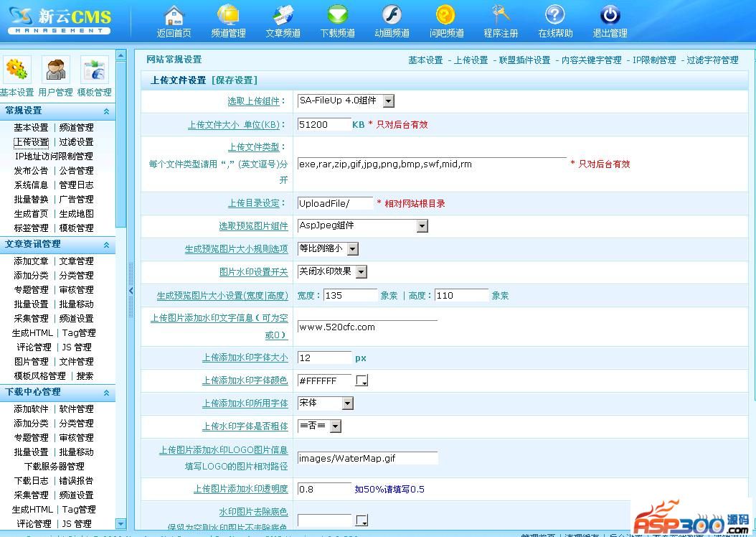Click the watermark font size 12 field

click(324, 358)
